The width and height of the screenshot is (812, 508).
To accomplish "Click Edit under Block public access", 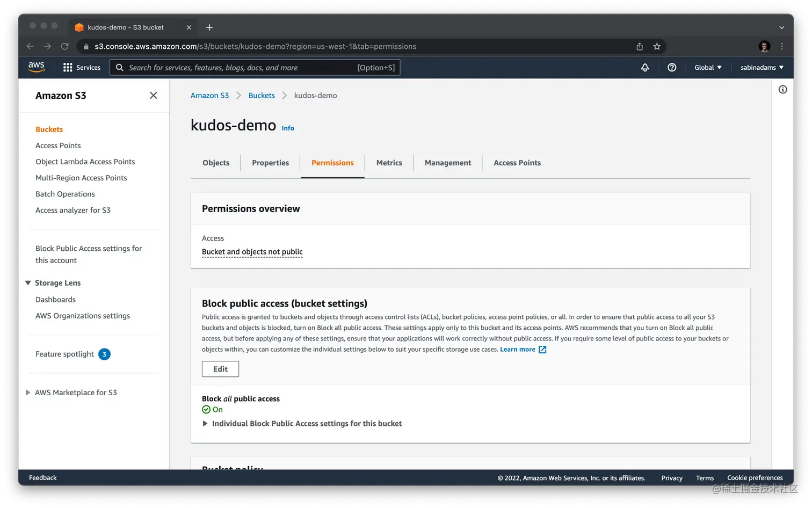I will pos(220,369).
